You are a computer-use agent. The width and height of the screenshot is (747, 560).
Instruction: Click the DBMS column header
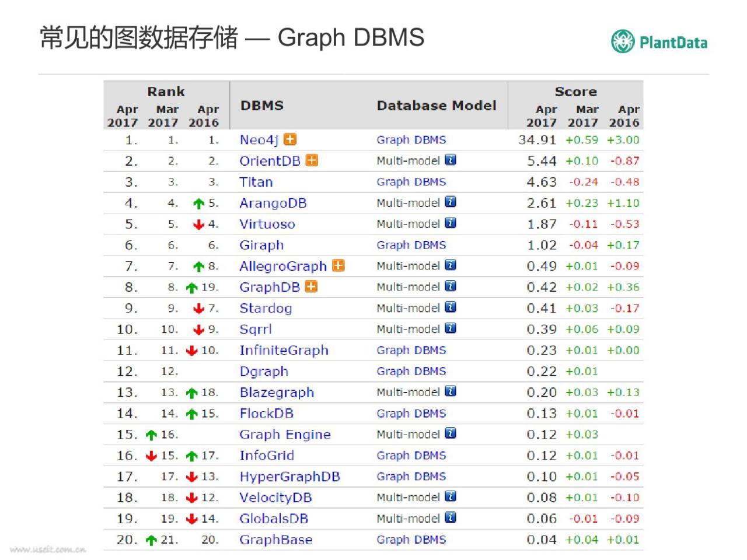[262, 106]
